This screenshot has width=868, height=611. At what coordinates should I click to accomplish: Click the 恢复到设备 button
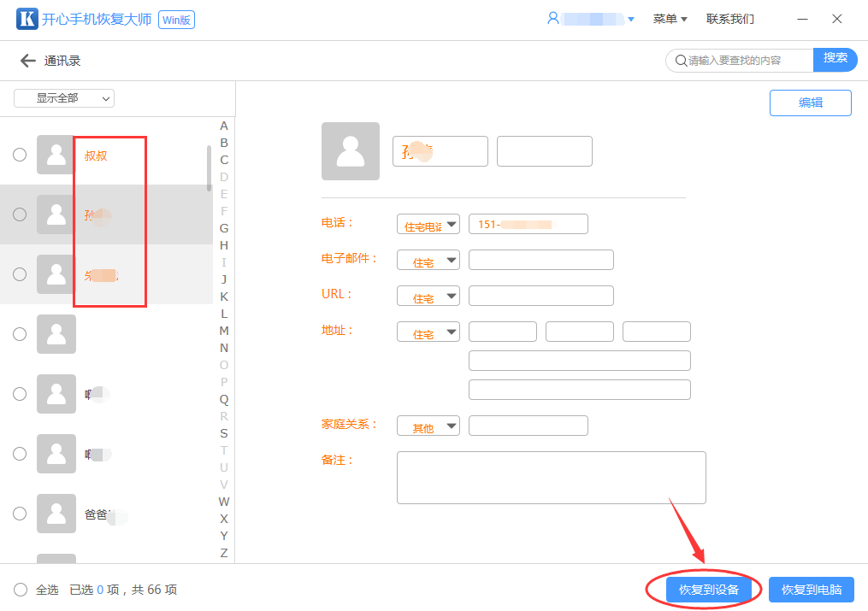[702, 590]
